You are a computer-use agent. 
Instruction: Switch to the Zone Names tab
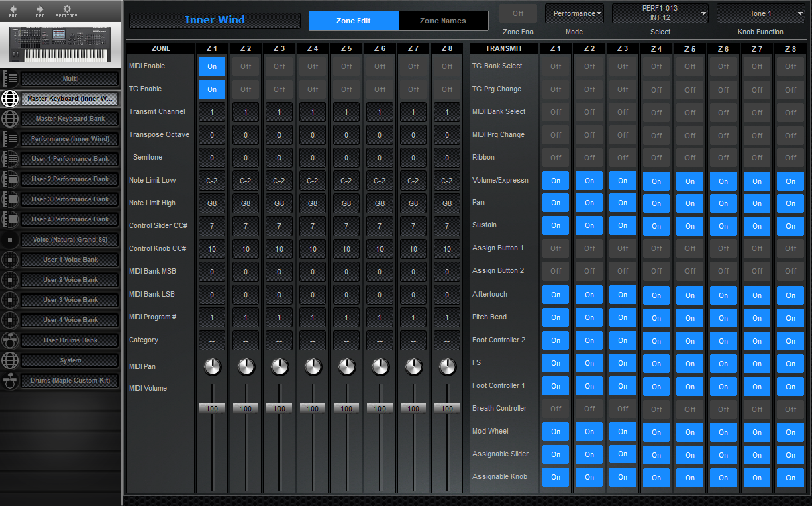[443, 21]
